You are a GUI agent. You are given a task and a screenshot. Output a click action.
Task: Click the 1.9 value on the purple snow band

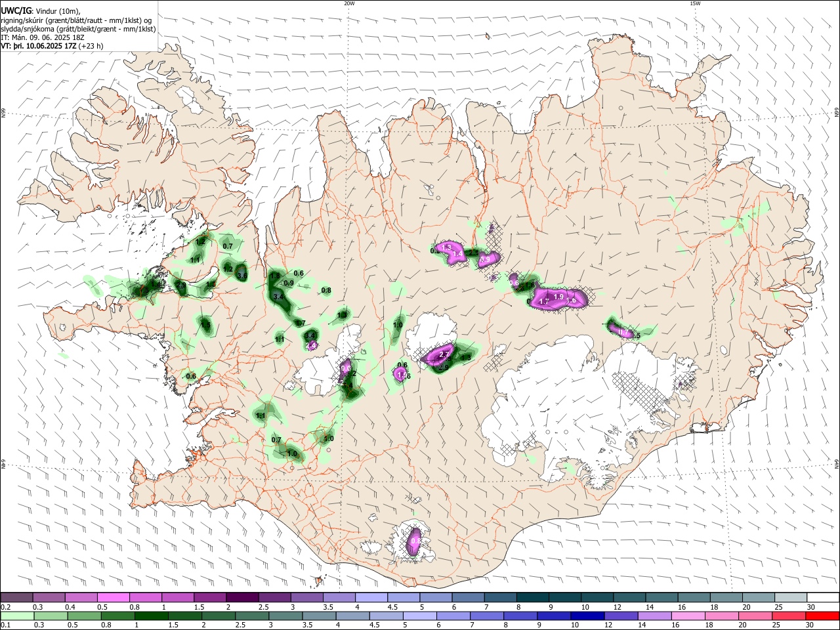click(x=558, y=297)
